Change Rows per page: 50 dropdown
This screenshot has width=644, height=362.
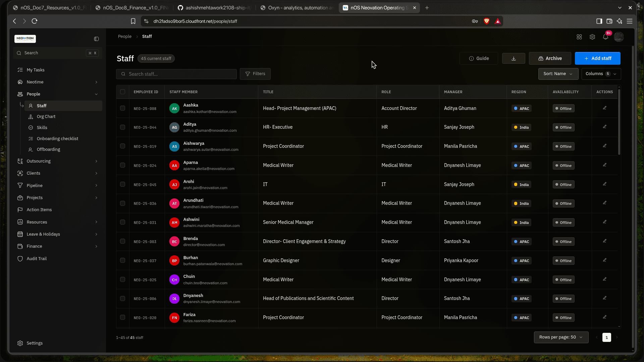[x=561, y=337]
